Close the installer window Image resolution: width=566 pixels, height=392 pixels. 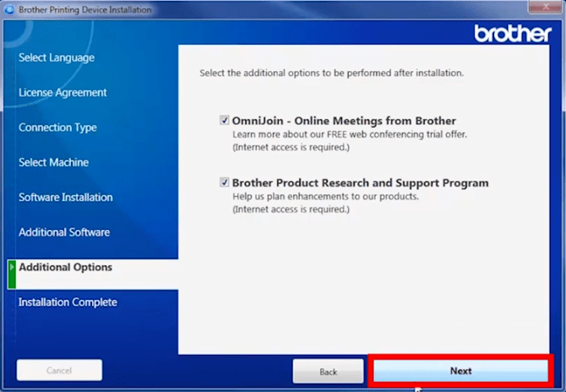546,7
